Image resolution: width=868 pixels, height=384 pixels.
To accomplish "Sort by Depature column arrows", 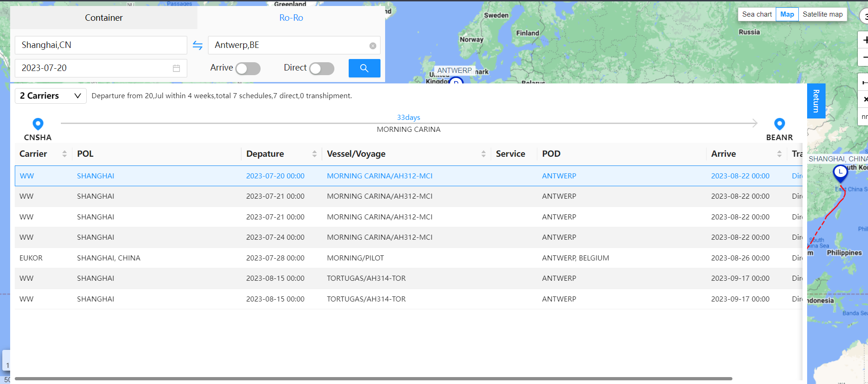I will (x=315, y=154).
